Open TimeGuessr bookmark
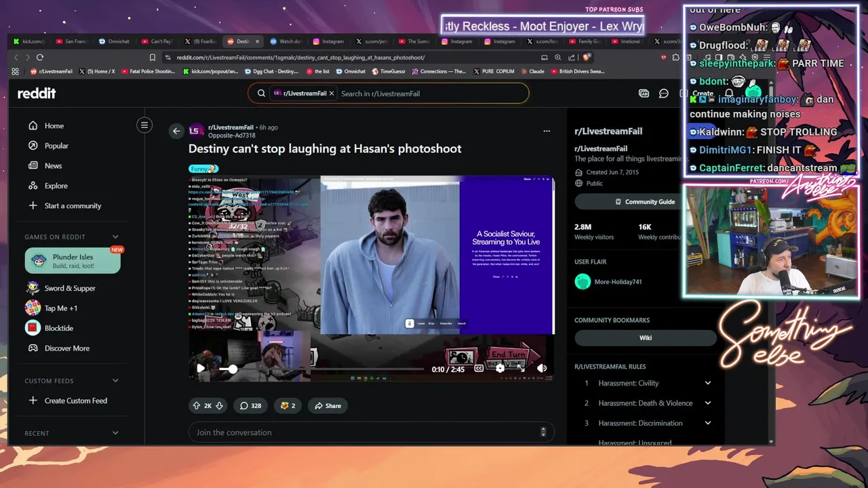 click(389, 71)
